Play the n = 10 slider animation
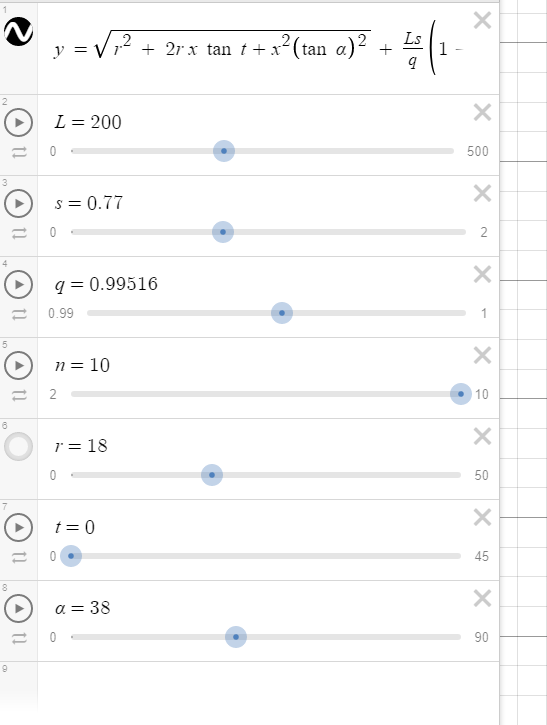The width and height of the screenshot is (547, 725). click(18, 365)
